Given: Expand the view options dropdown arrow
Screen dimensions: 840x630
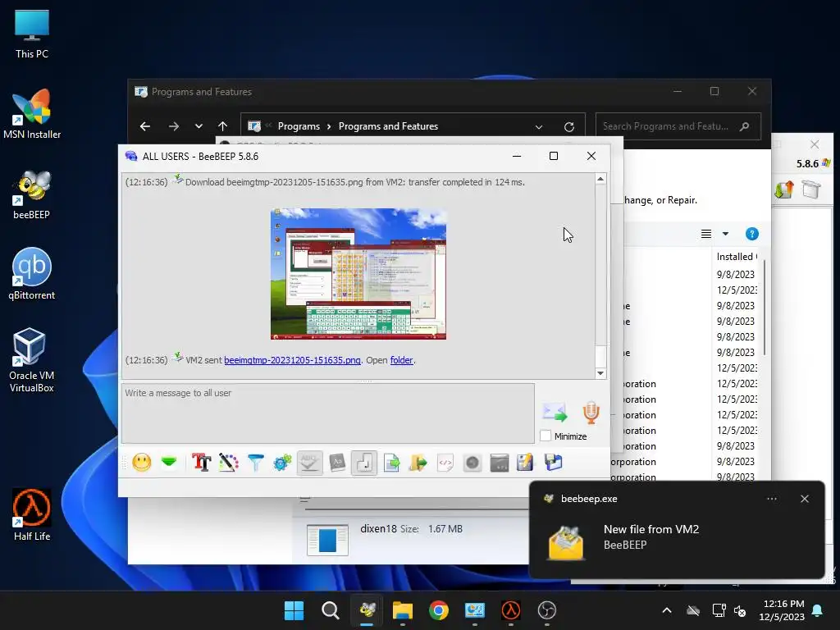Looking at the screenshot, I should [x=725, y=234].
